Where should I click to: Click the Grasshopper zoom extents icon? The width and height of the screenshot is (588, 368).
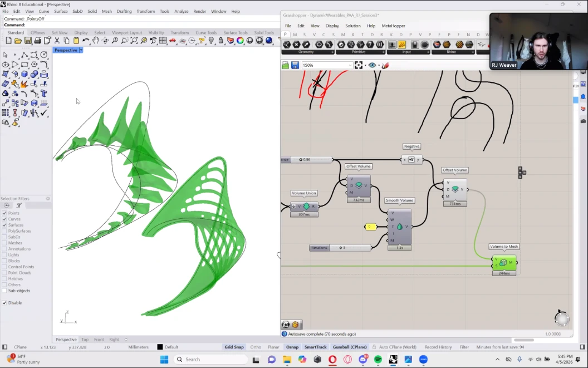point(359,65)
